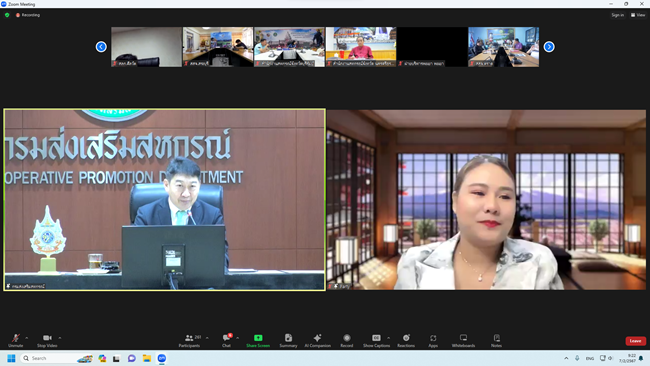
Task: Select third thumbnail with banner backdrop
Action: tap(289, 47)
